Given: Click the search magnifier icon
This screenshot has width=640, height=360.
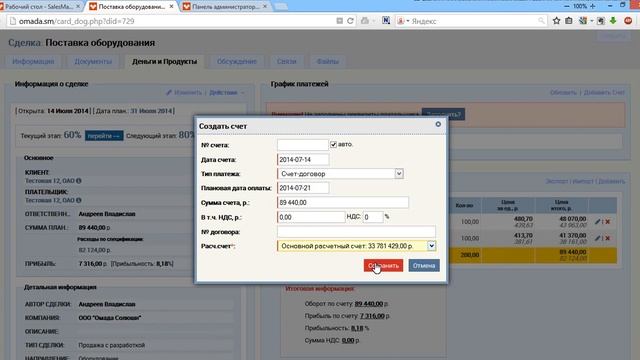Looking at the screenshot, I should click(541, 21).
